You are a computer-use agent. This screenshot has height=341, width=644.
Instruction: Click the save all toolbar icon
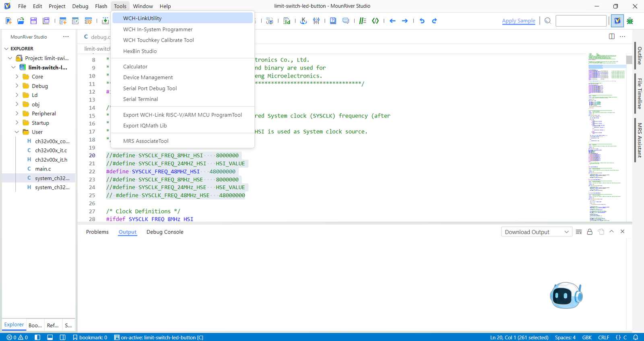click(x=46, y=21)
